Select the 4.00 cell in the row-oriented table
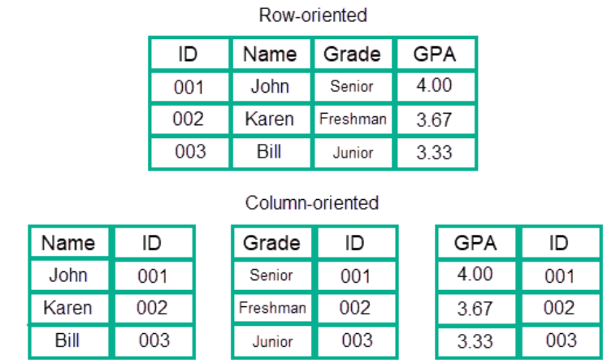Viewport: 616px width, 364px height. (434, 85)
